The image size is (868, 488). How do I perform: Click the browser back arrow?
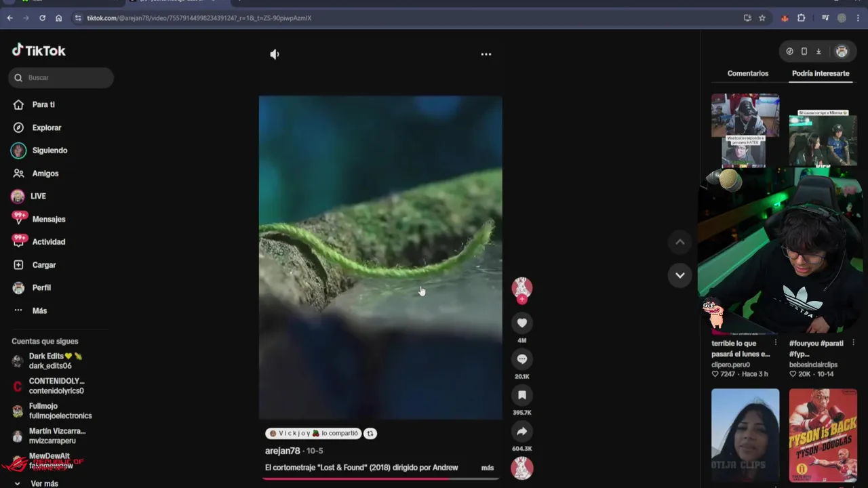point(9,18)
